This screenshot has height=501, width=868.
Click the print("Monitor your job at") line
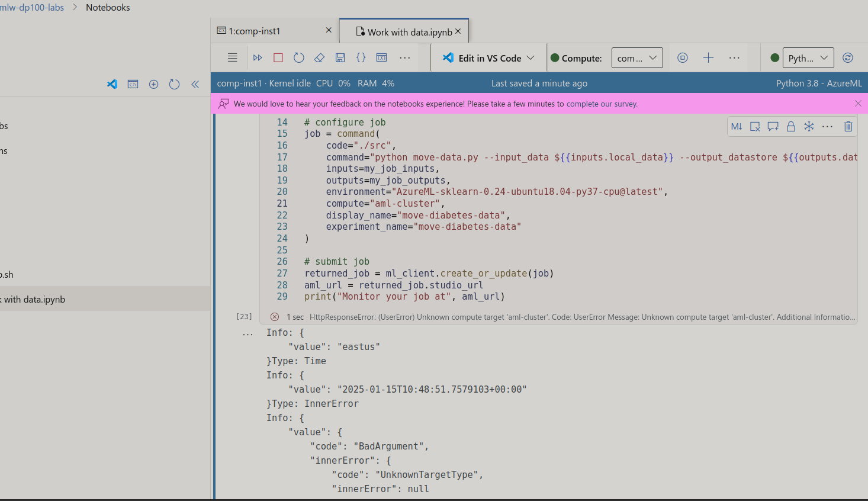pyautogui.click(x=404, y=297)
